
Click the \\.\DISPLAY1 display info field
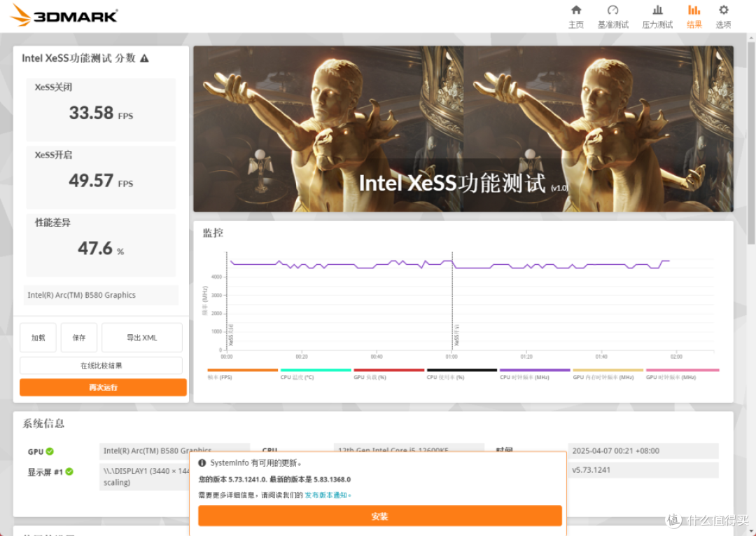145,476
